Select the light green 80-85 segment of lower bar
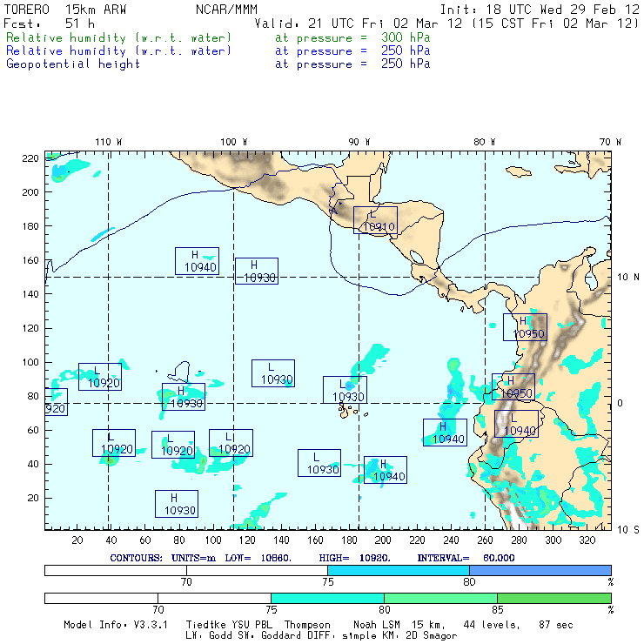 440,598
